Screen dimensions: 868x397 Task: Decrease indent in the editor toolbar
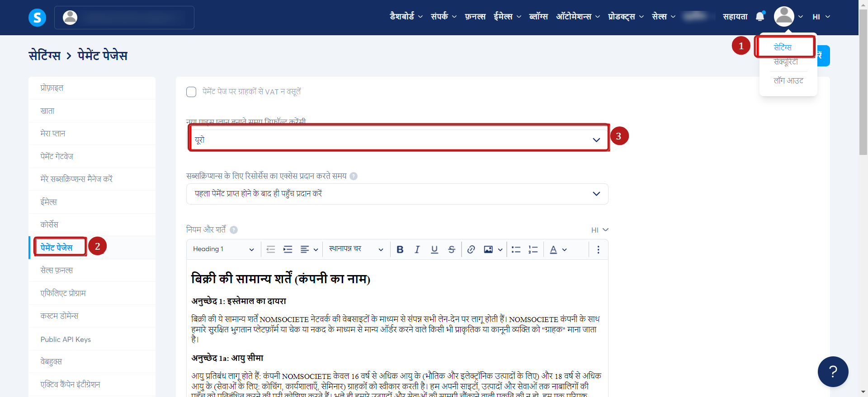271,249
